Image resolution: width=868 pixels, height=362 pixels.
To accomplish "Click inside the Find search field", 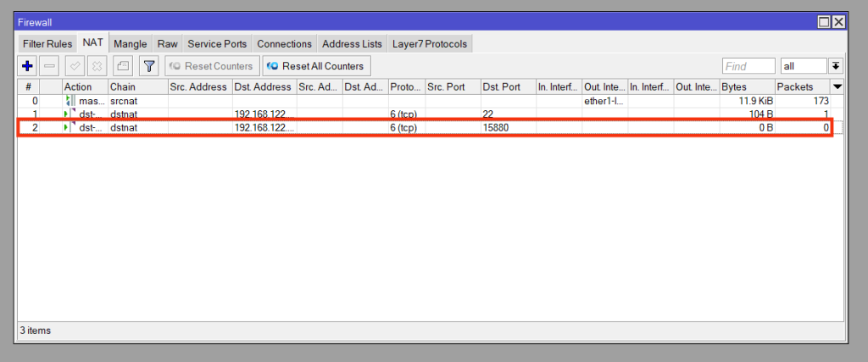I will [748, 66].
